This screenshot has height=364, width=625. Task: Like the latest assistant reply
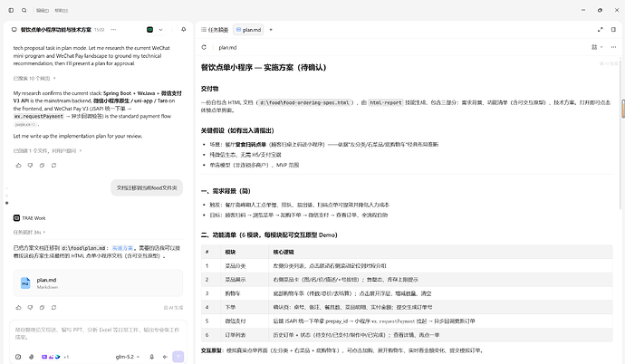(18, 308)
